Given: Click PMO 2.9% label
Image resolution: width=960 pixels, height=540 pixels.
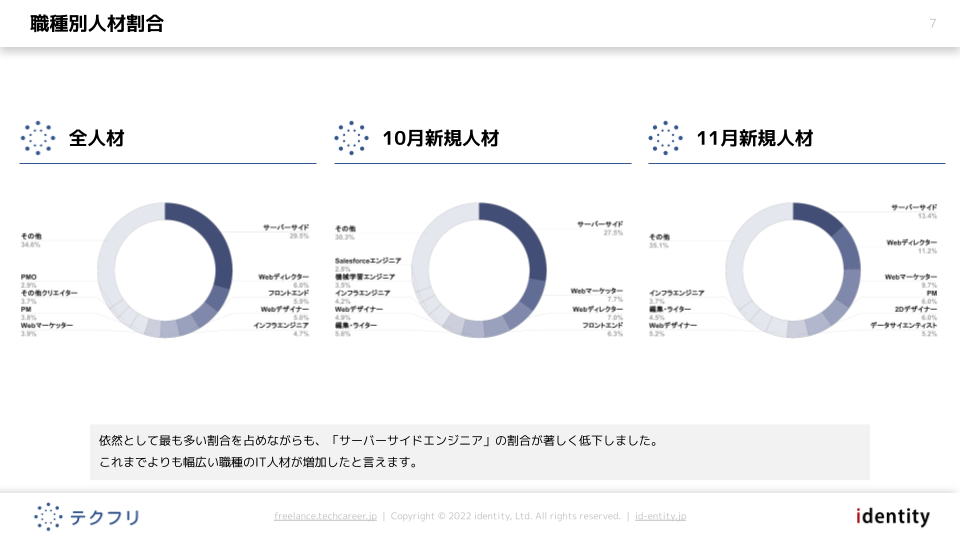Looking at the screenshot, I should [29, 281].
